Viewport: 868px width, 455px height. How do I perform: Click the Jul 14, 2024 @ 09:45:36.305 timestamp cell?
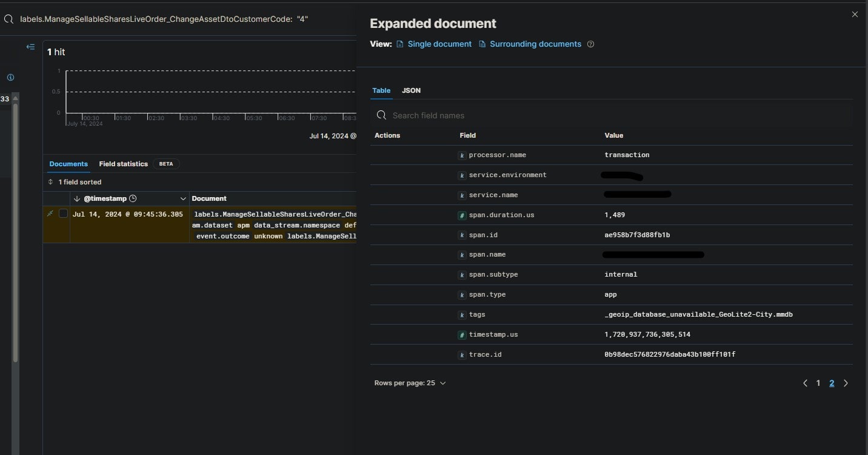click(127, 214)
